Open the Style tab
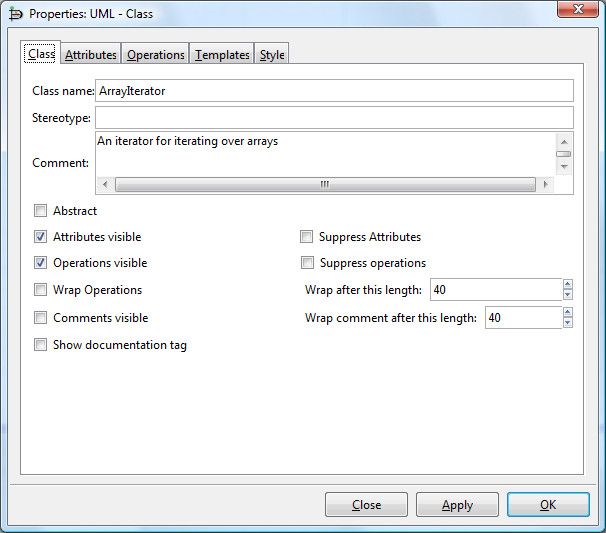Image resolution: width=606 pixels, height=533 pixels. tap(272, 54)
